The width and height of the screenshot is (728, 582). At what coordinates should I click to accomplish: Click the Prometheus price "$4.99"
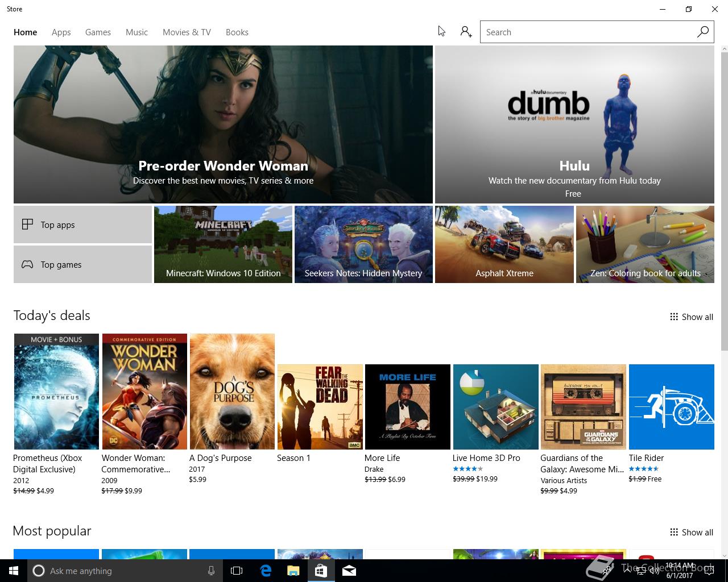coord(45,490)
